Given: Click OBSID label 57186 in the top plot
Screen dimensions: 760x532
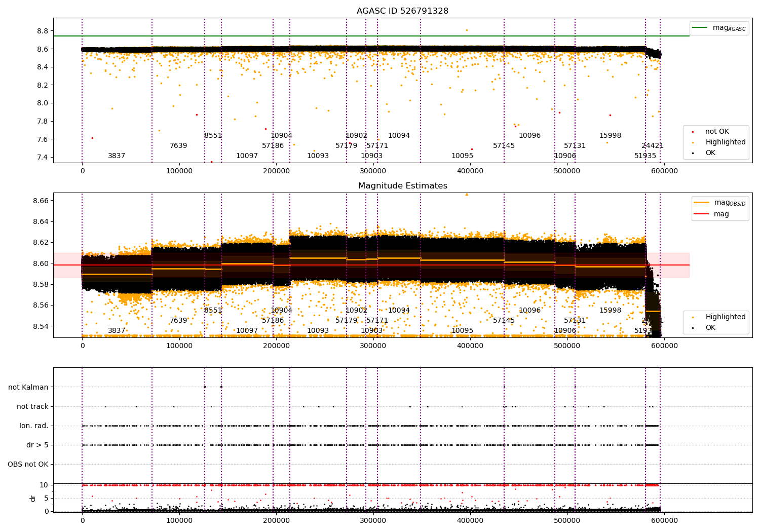Looking at the screenshot, I should point(273,146).
